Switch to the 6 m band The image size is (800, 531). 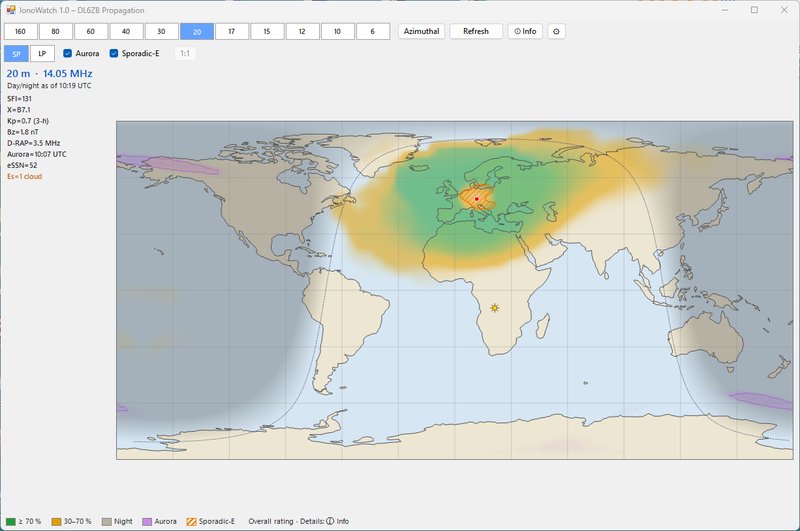coord(373,31)
